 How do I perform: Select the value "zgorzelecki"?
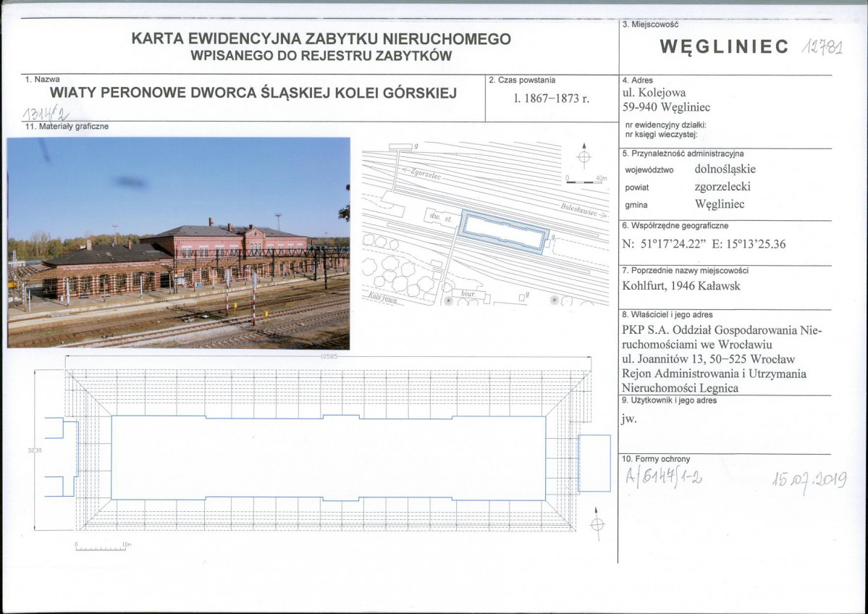click(x=722, y=187)
